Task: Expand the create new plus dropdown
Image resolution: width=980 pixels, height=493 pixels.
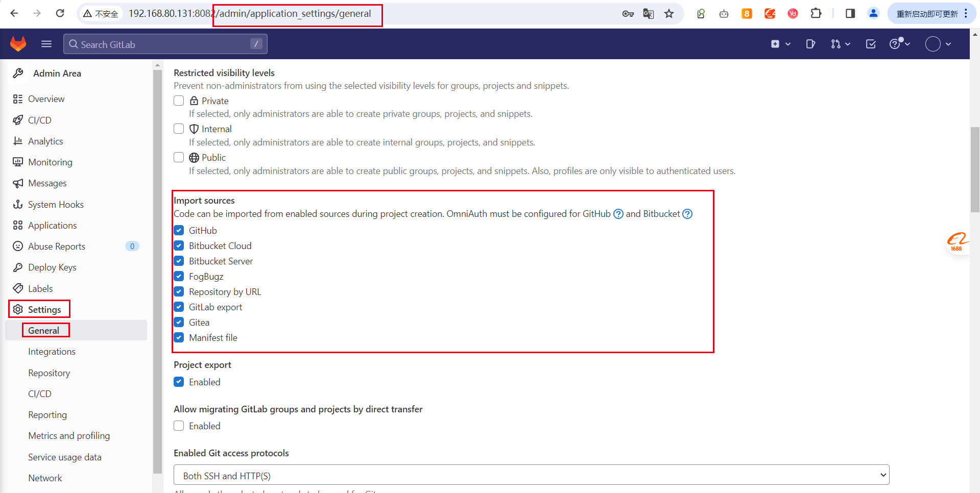Action: pyautogui.click(x=780, y=44)
